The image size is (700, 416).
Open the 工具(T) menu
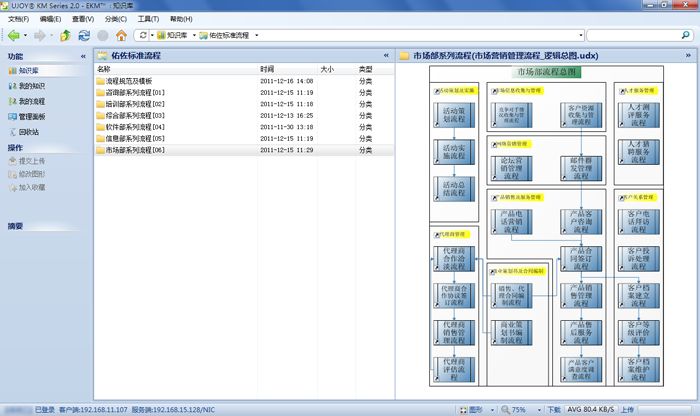[x=148, y=19]
